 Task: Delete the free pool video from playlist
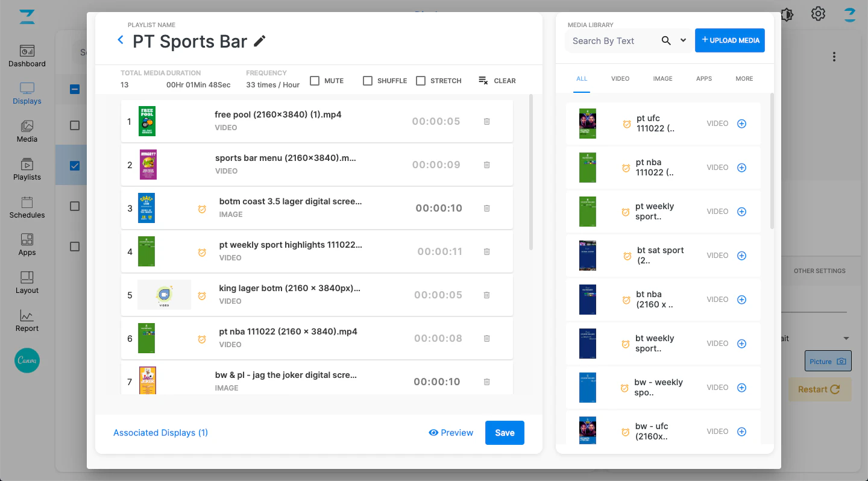point(486,121)
